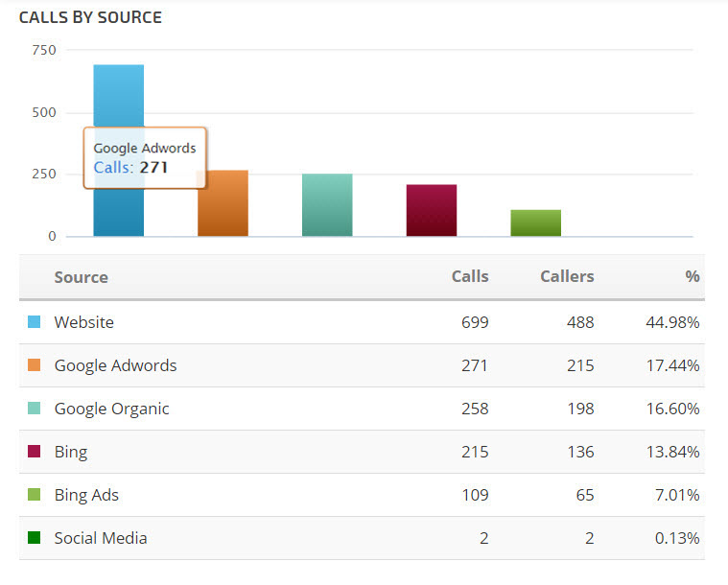Screen dimensions: 728x585
Task: Click the green Bing Ads bar
Action: (x=535, y=222)
